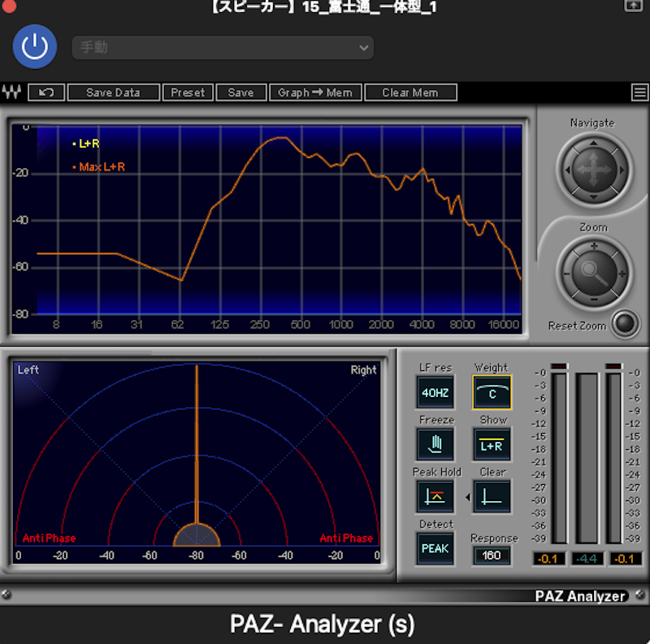Click the Graph to Mem button

click(x=315, y=93)
